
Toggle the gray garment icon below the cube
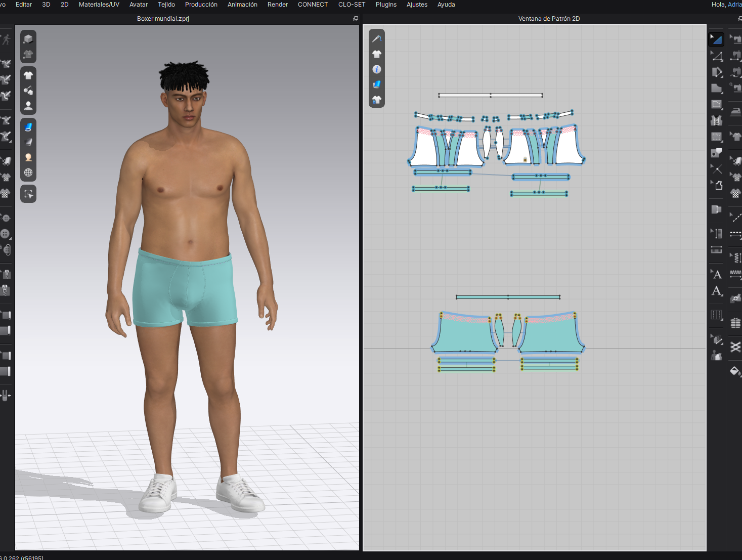tap(28, 54)
